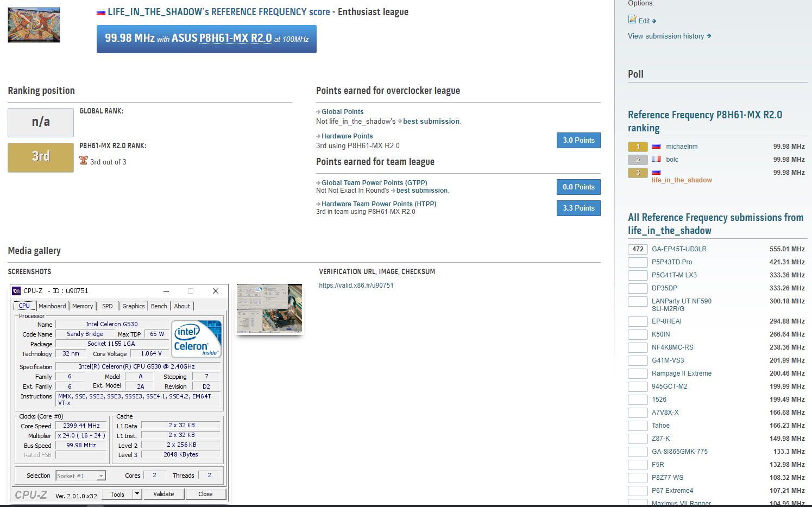Click the Russian flag beside the LIFE_IN_THE_SHADOW title
The width and height of the screenshot is (812, 507).
click(101, 12)
